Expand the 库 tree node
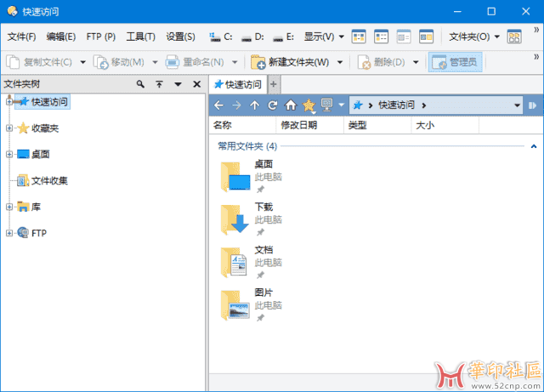The height and width of the screenshot is (392, 544). (9, 207)
